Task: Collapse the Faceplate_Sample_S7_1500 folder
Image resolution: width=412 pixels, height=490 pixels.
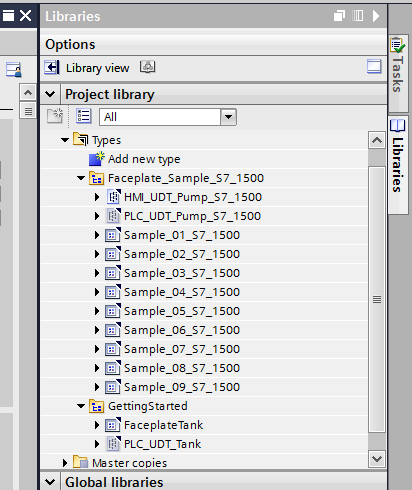Action: pos(81,178)
